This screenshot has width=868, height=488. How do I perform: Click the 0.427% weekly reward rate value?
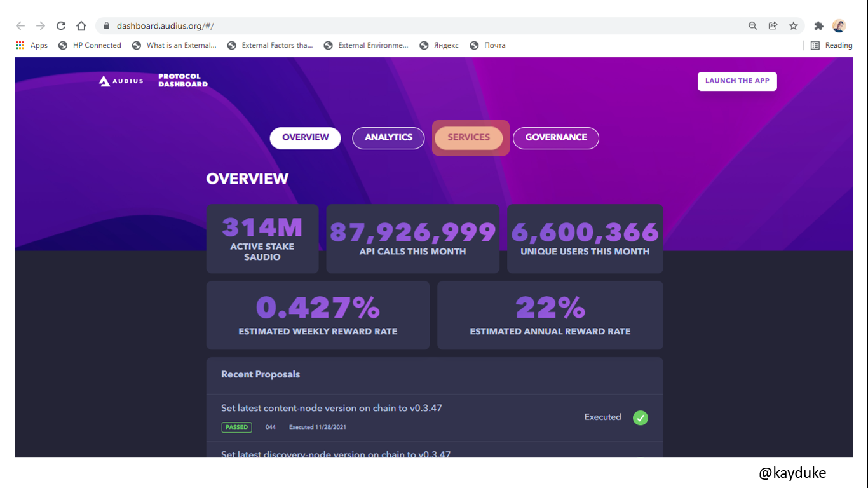tap(318, 308)
